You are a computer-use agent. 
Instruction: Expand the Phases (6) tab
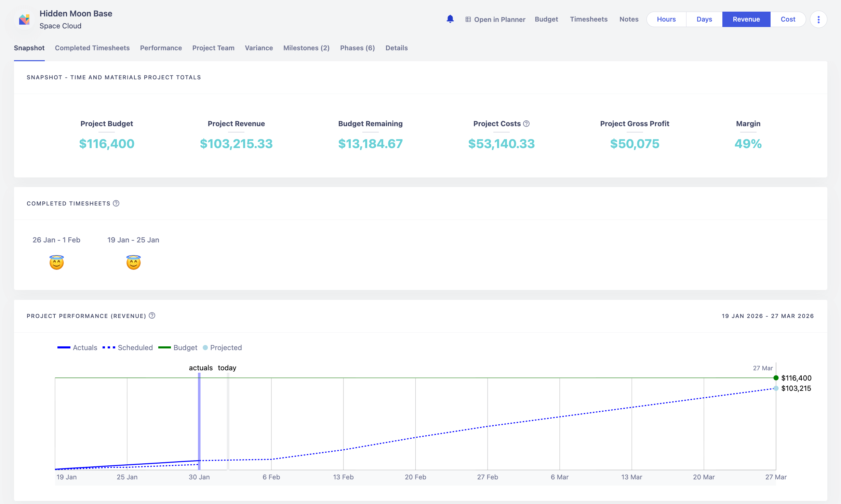pyautogui.click(x=357, y=48)
